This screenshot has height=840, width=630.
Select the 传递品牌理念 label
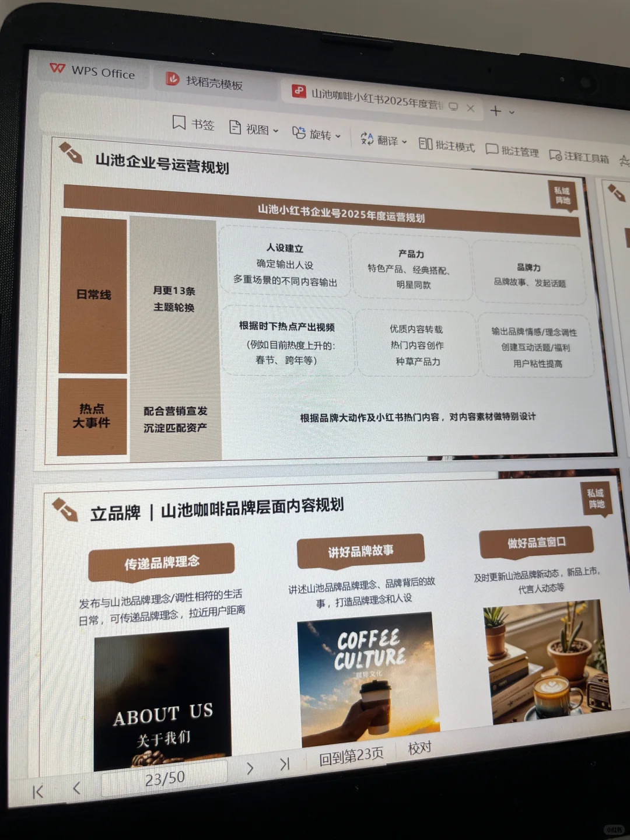(162, 562)
